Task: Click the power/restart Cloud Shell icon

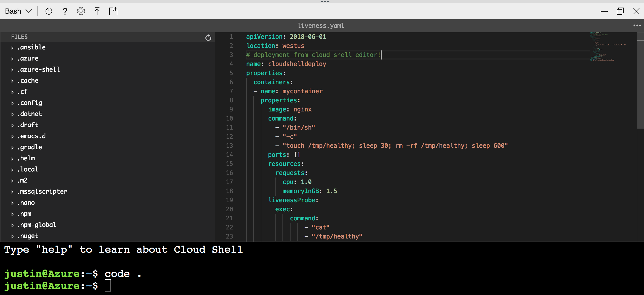Action: [x=49, y=11]
